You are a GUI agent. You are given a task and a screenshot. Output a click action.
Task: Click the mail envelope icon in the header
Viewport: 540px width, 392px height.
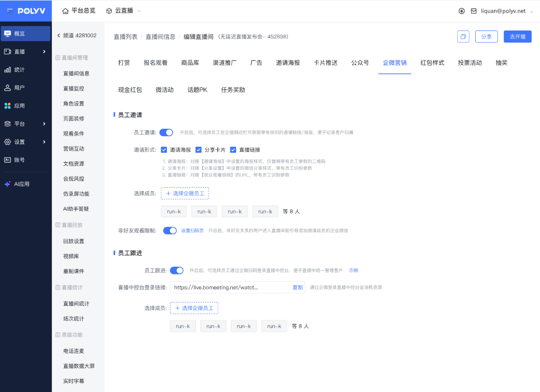click(474, 11)
